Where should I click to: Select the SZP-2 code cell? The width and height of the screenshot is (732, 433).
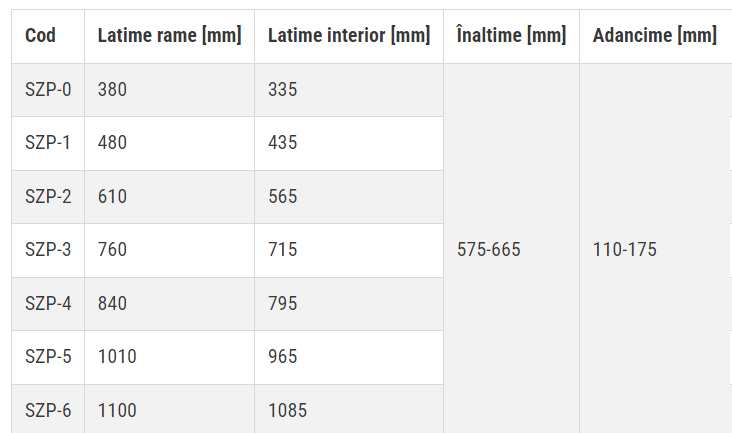[x=48, y=197]
